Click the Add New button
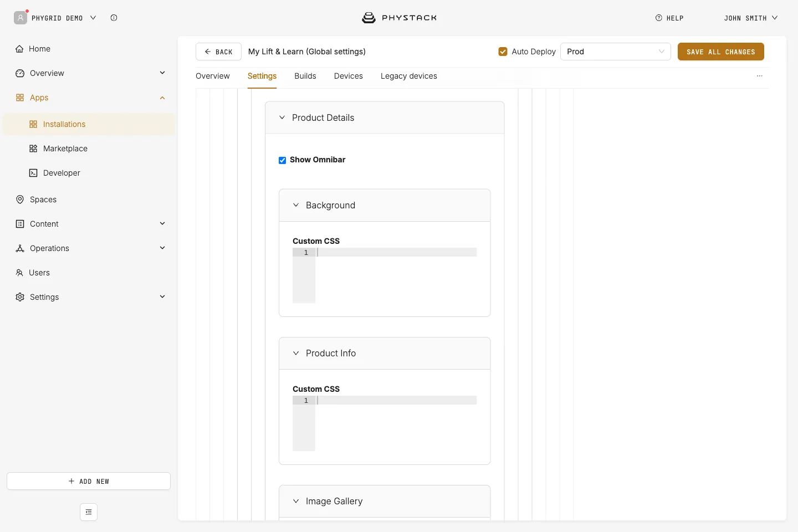Image resolution: width=798 pixels, height=532 pixels. pos(89,481)
